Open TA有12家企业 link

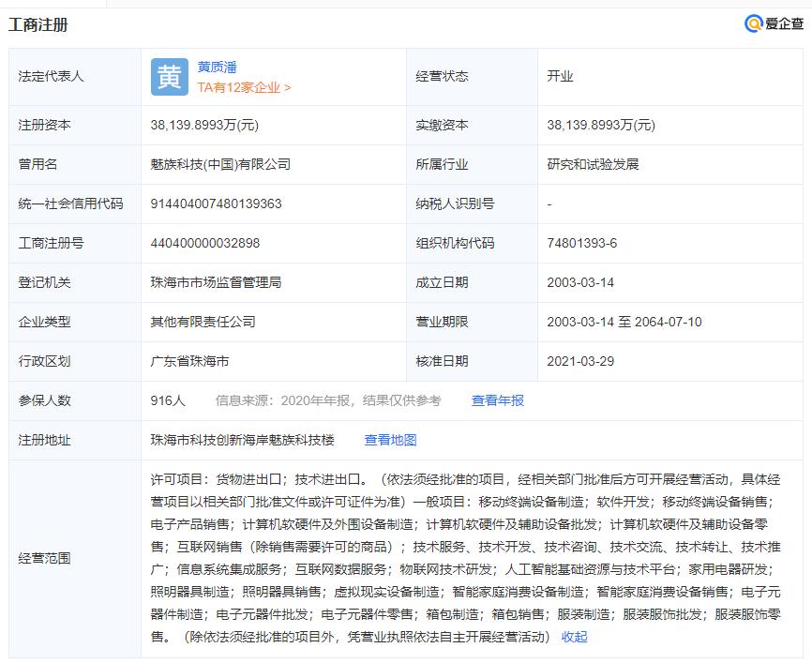(x=244, y=87)
